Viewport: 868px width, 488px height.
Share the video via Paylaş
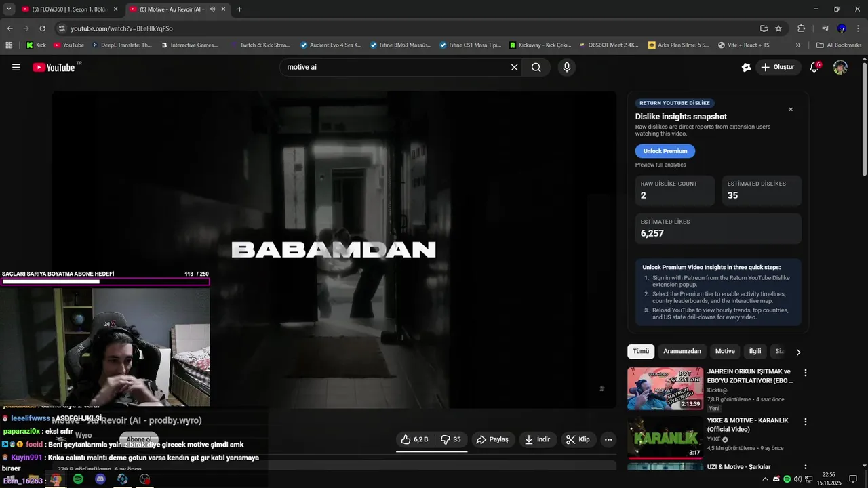pos(492,439)
